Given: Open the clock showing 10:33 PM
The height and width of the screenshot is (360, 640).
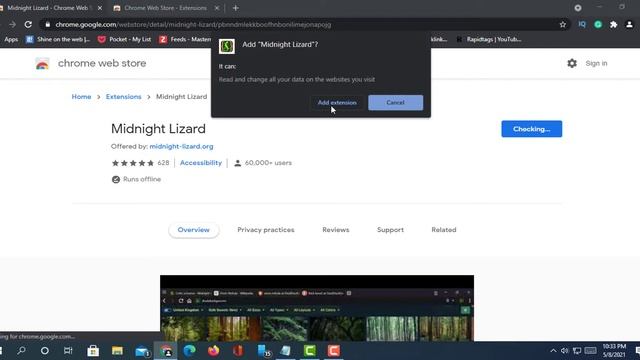Looking at the screenshot, I should point(614,351).
